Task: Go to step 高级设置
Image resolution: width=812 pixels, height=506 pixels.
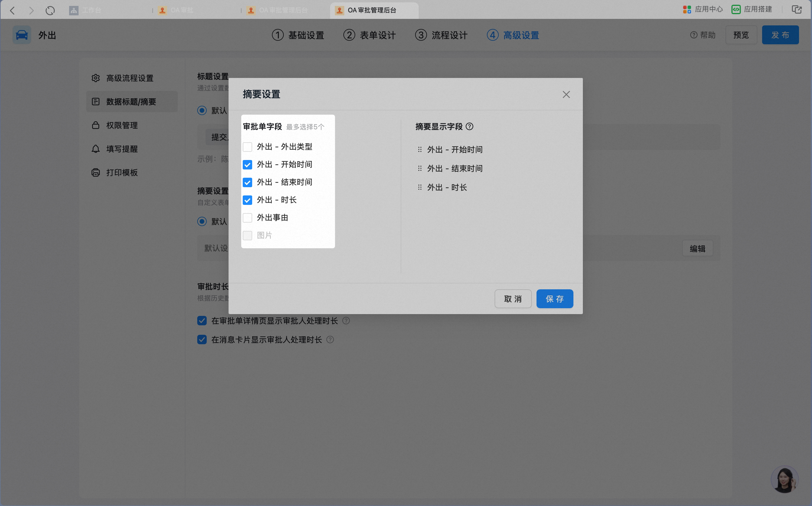Action: point(513,35)
